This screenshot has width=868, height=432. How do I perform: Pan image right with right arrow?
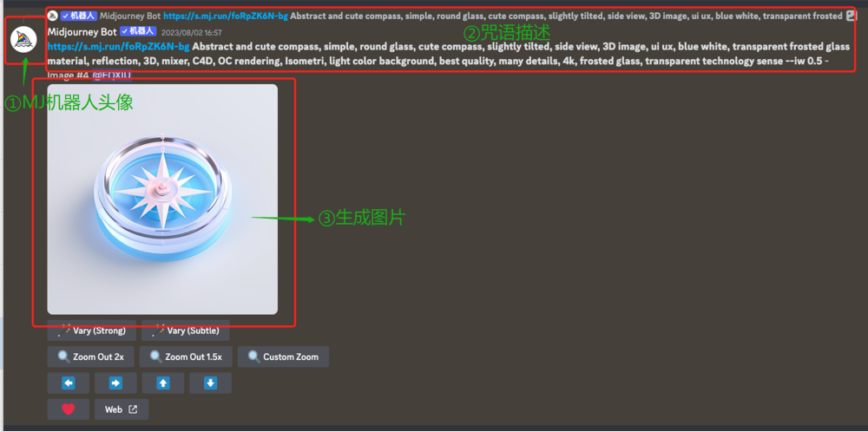[x=115, y=383]
